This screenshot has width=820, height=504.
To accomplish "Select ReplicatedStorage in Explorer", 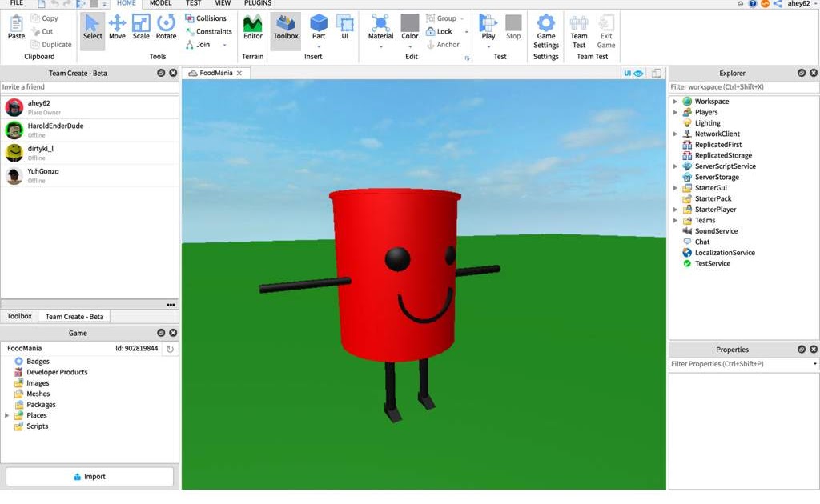I will point(723,156).
